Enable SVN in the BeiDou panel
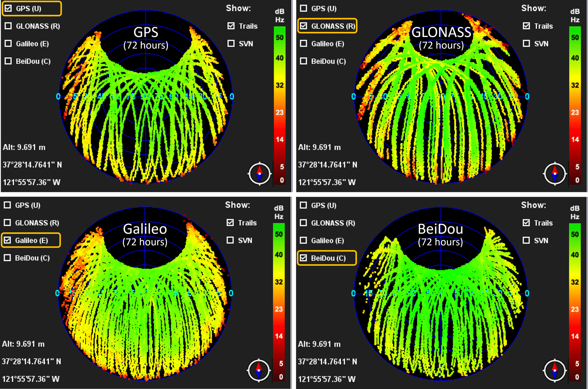The image size is (588, 389). (x=526, y=240)
